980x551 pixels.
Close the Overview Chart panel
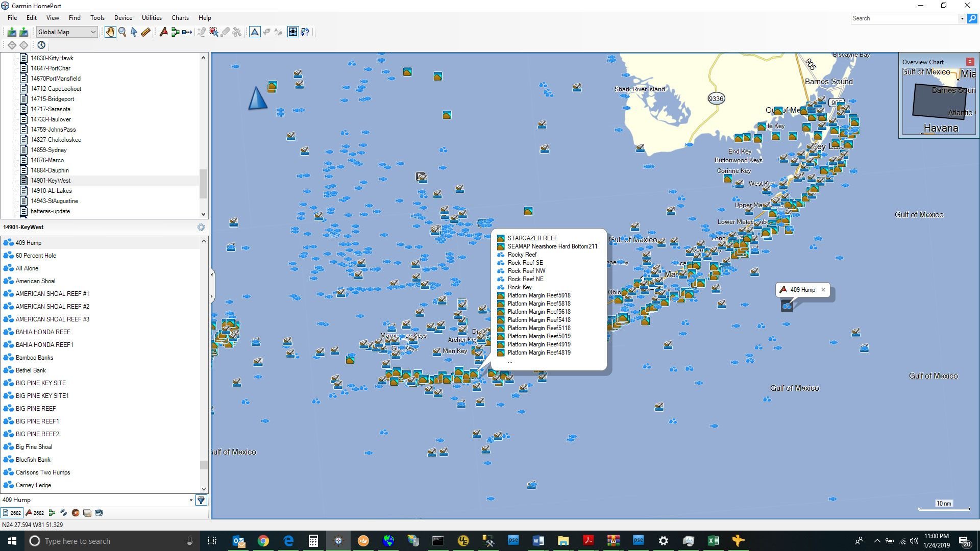(970, 62)
